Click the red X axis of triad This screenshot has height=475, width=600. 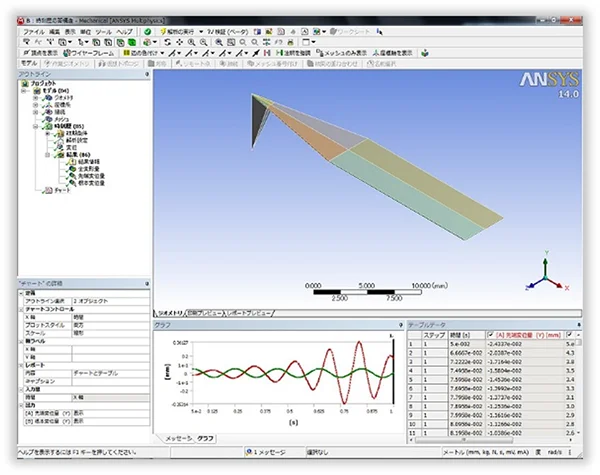tap(556, 284)
